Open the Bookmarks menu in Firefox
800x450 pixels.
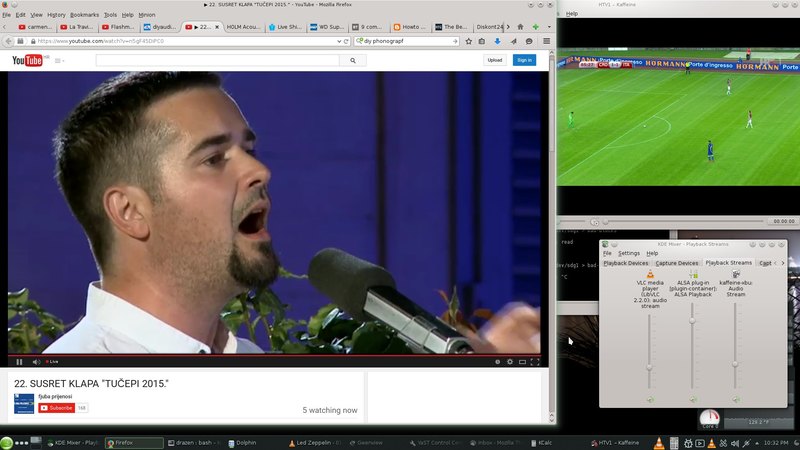(84, 15)
